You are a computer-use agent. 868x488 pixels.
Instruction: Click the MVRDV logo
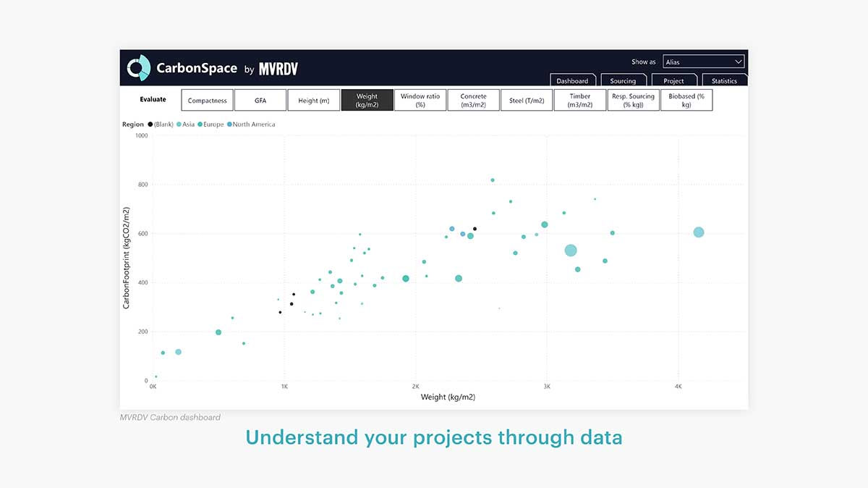pyautogui.click(x=278, y=69)
